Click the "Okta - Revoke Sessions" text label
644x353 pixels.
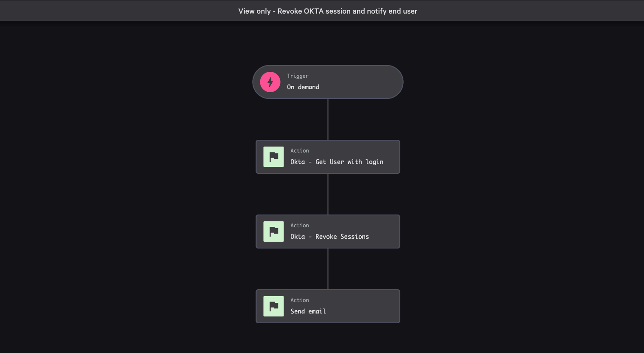[x=329, y=237]
